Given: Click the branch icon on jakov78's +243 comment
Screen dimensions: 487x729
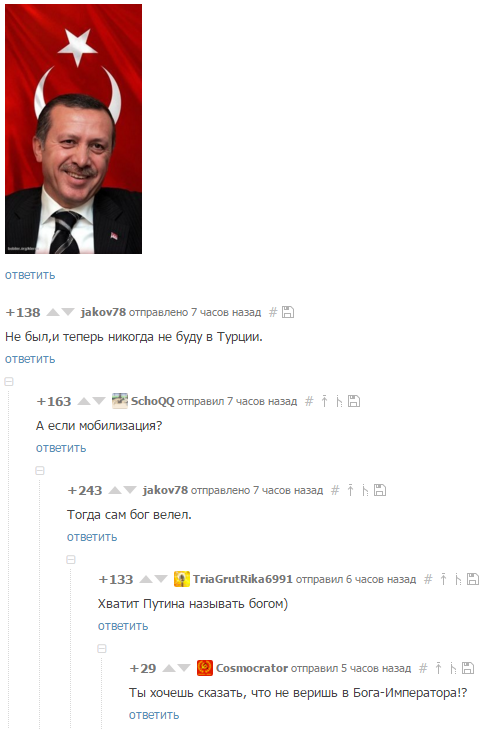Looking at the screenshot, I should [365, 490].
